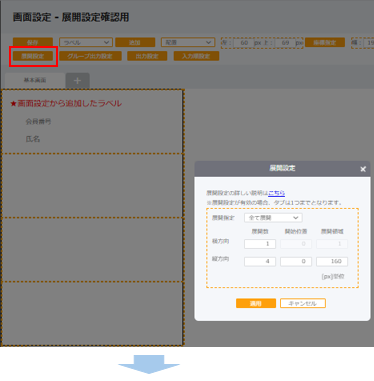374x381 pixels.
Task: Open the 全て展開 expansion mode dropdown
Action: pyautogui.click(x=273, y=218)
